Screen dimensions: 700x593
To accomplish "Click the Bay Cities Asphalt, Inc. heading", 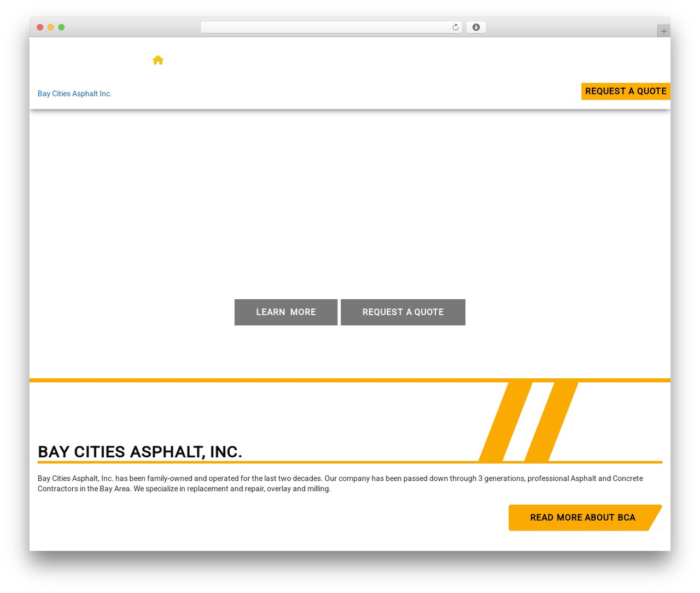I will (140, 452).
